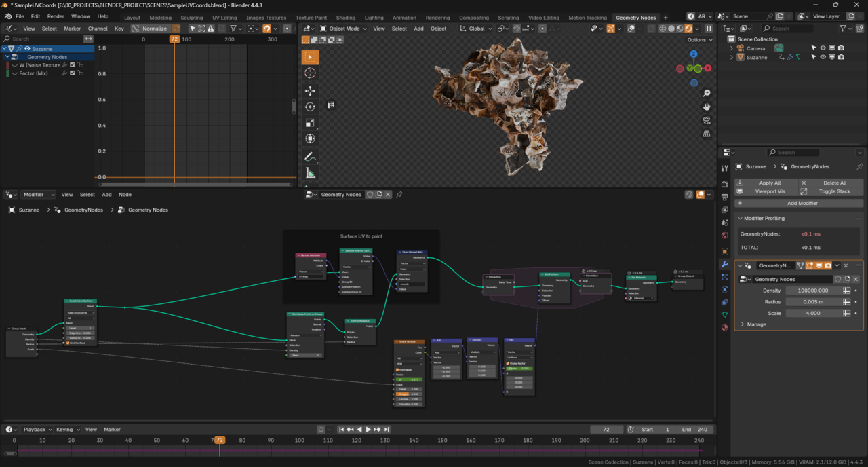Activate the Select Box tool in viewport

(310, 57)
